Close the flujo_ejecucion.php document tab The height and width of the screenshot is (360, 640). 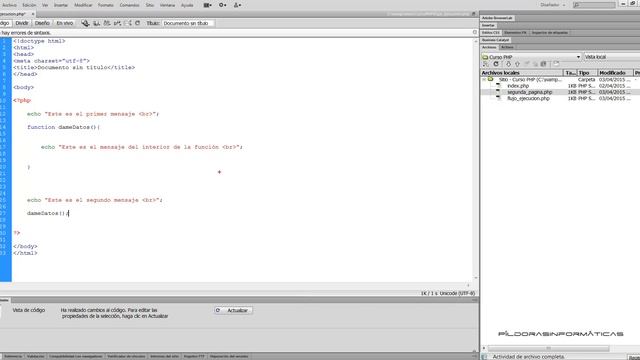click(33, 14)
